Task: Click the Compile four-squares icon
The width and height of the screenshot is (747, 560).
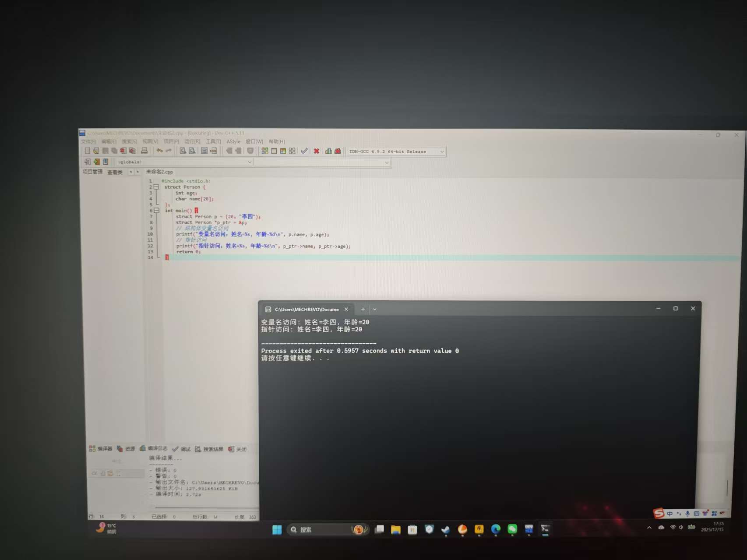Action: 265,151
